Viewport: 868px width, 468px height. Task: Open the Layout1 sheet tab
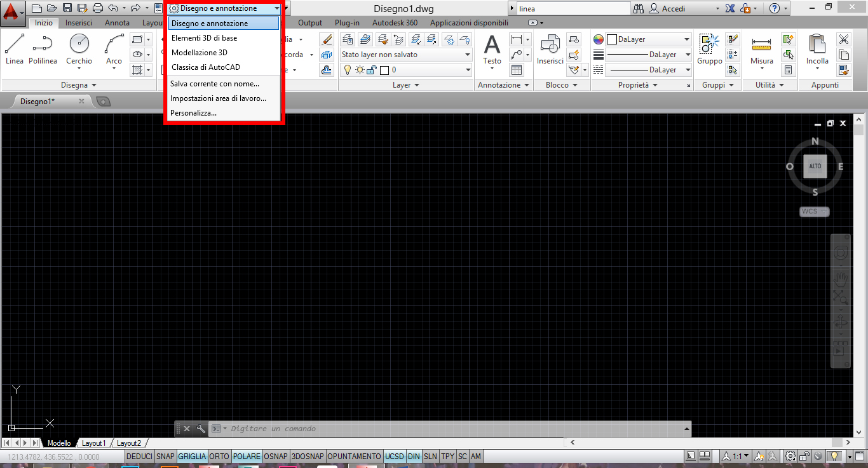[94, 443]
